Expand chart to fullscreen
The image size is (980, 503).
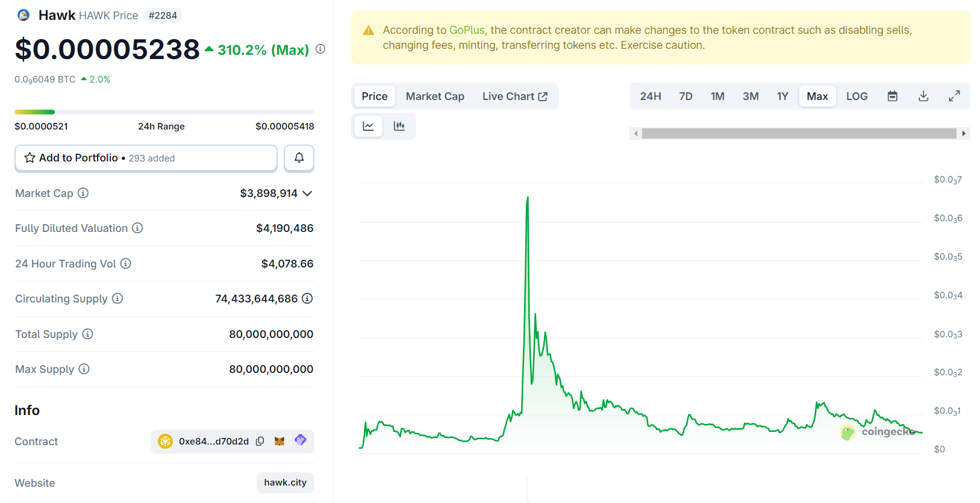point(954,96)
